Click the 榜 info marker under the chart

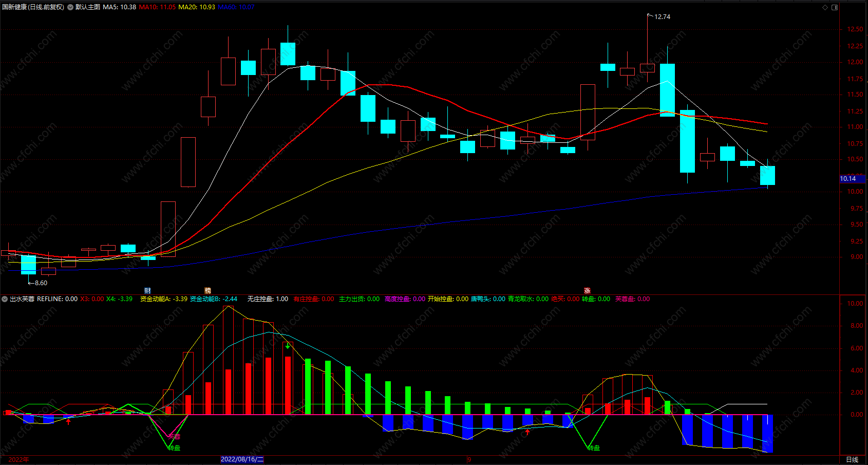point(207,291)
